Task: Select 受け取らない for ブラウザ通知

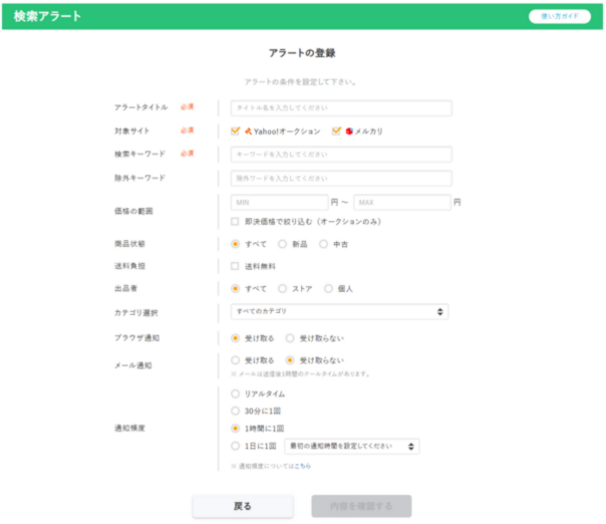Action: [290, 339]
